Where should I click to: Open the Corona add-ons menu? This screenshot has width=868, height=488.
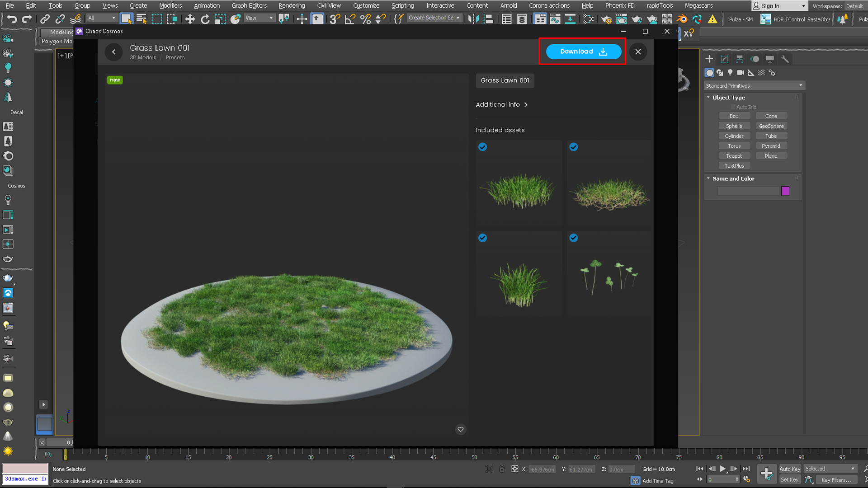click(549, 5)
